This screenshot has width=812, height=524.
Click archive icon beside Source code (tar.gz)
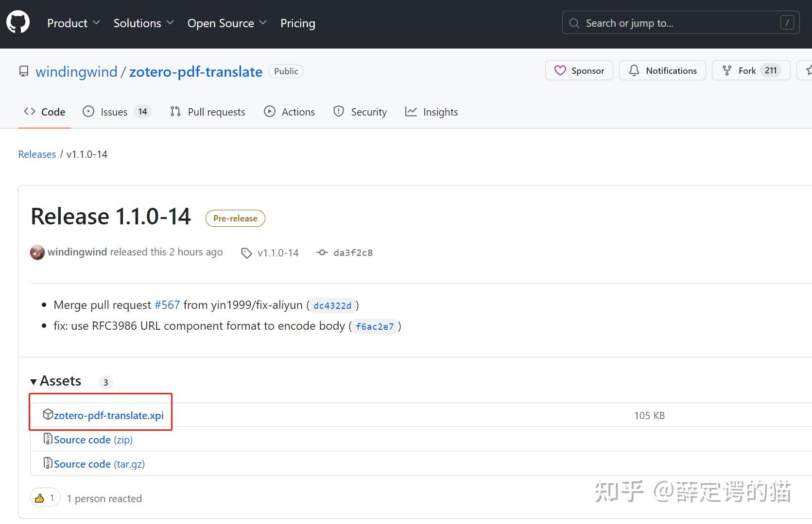click(48, 463)
